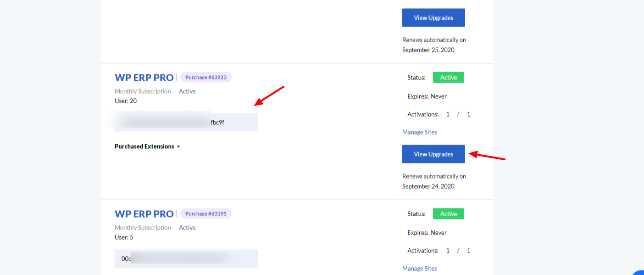Click the Active link below Purchase #63195

(187, 227)
